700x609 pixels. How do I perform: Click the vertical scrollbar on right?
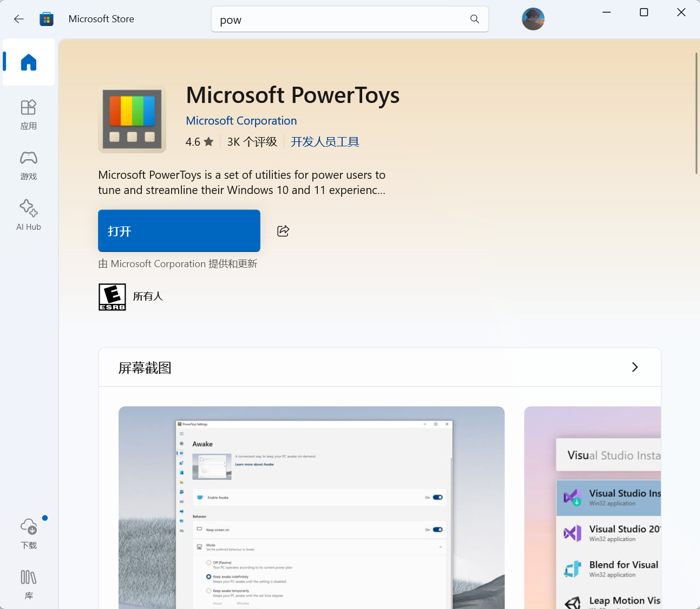click(x=696, y=114)
